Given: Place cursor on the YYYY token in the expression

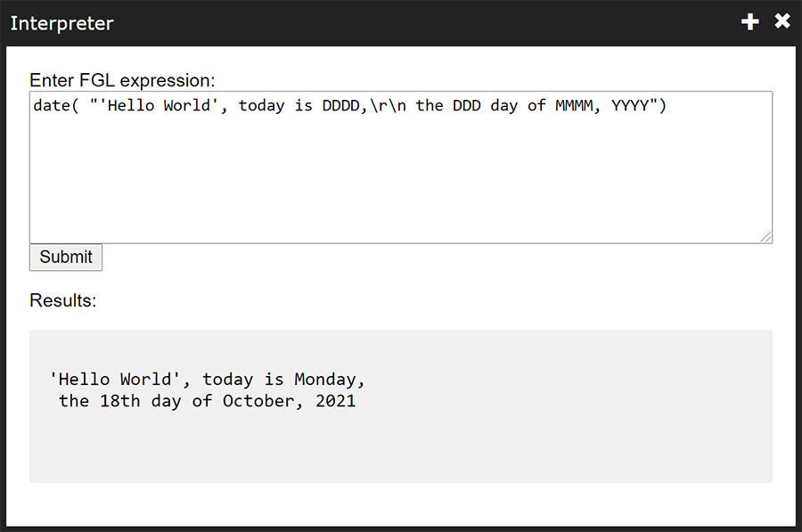Looking at the screenshot, I should coord(630,105).
